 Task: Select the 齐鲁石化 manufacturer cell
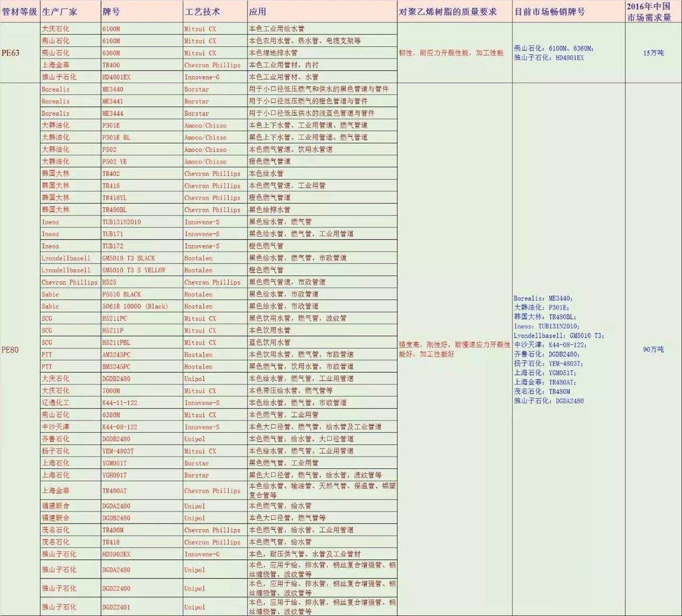tap(70, 439)
